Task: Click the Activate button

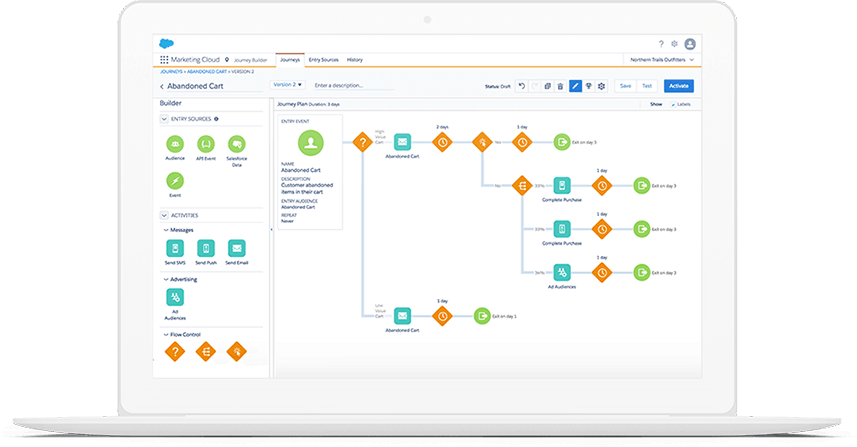Action: [679, 86]
